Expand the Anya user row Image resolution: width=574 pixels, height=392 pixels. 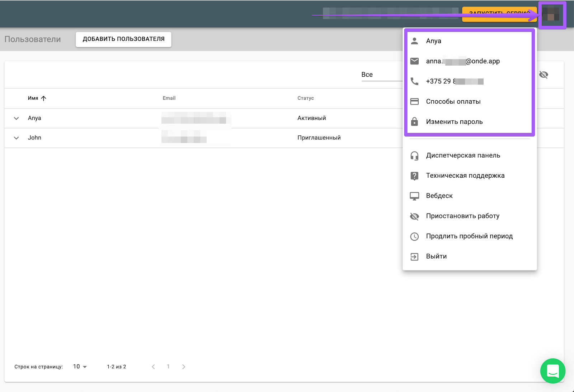[x=16, y=118]
